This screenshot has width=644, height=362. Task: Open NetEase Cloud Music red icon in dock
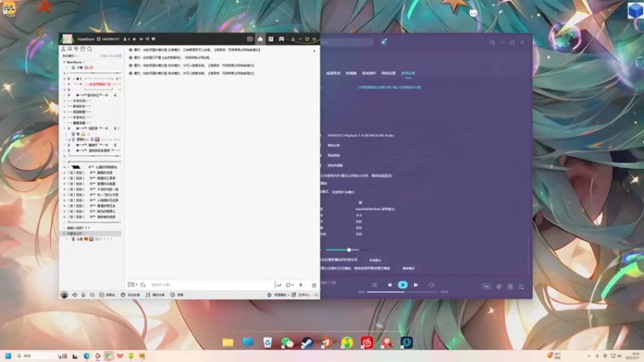(367, 343)
